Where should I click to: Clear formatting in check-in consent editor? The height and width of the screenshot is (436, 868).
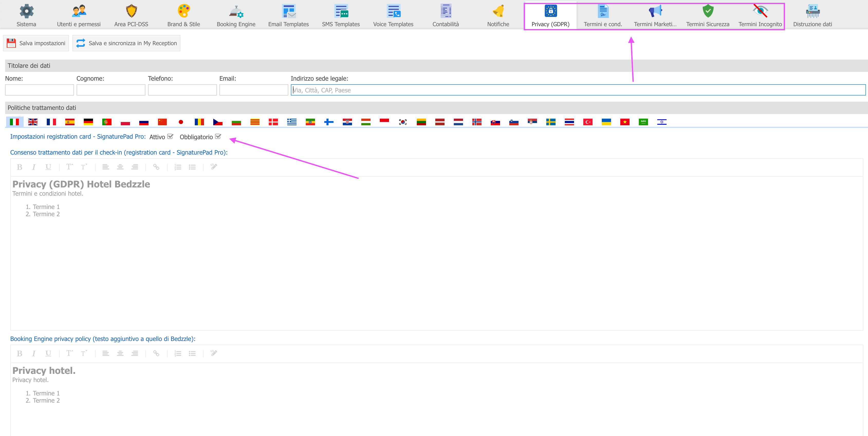[214, 167]
